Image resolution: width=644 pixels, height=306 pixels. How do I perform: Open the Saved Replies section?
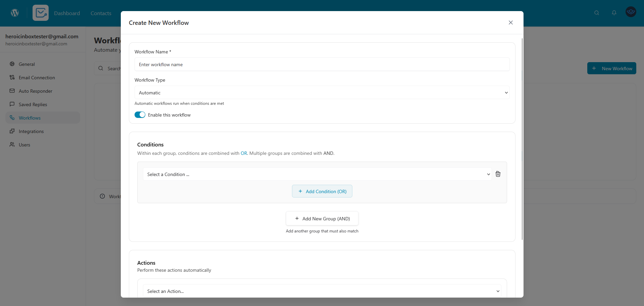tap(33, 104)
